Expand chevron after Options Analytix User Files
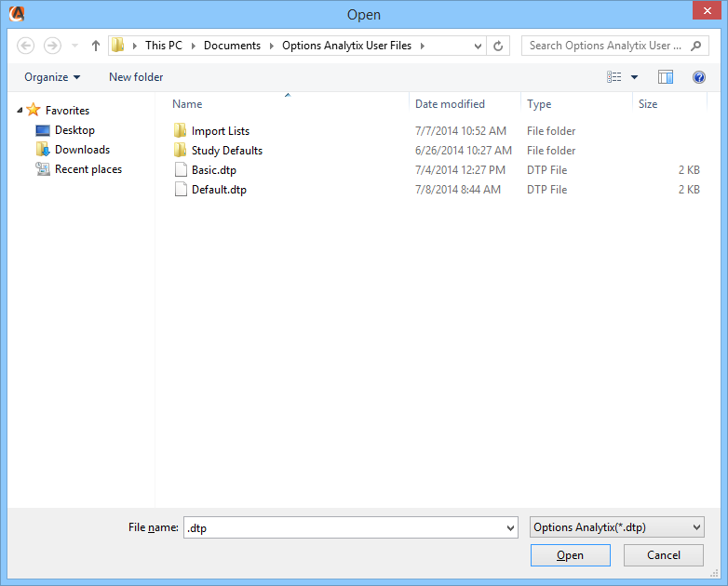Viewport: 728px width, 586px height. [x=423, y=46]
